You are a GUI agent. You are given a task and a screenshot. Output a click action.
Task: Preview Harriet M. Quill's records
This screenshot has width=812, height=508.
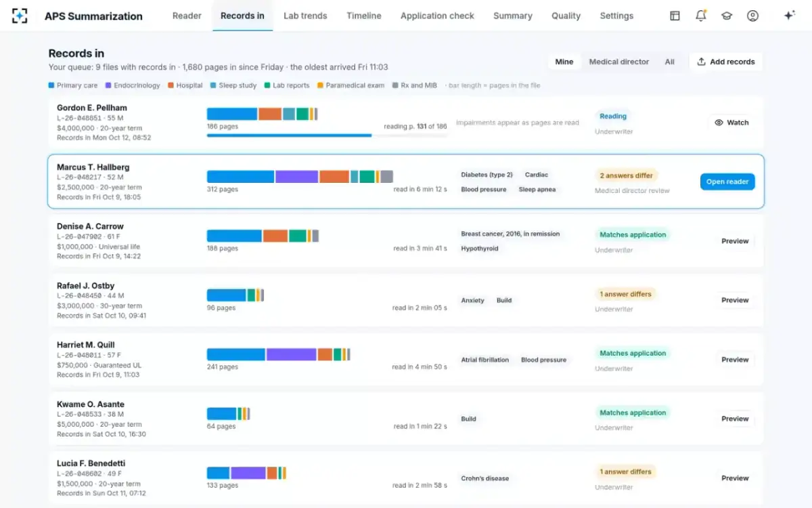[735, 360]
